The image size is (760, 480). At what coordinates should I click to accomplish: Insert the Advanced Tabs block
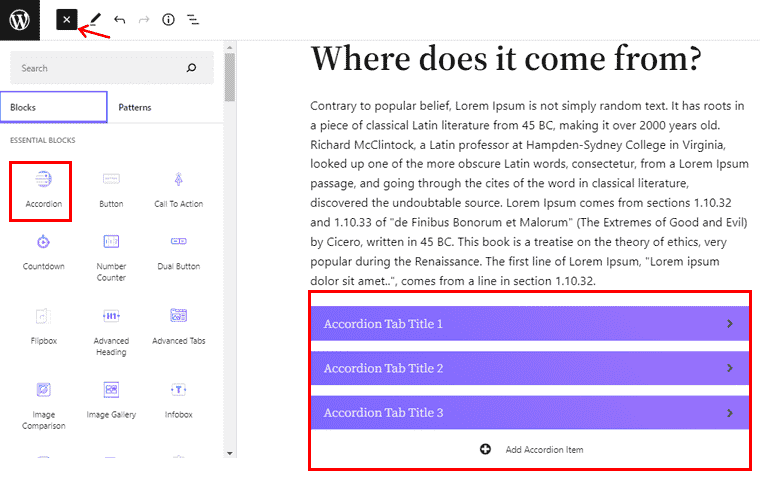[x=179, y=326]
